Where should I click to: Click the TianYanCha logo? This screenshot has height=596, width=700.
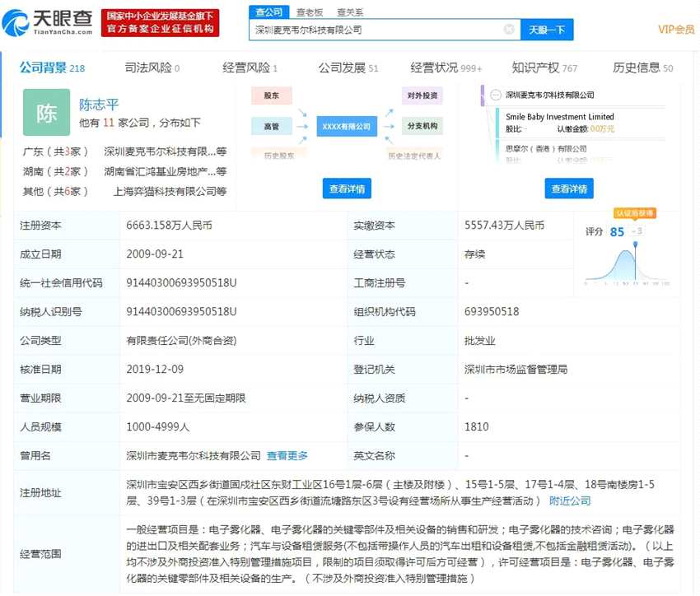[x=47, y=22]
